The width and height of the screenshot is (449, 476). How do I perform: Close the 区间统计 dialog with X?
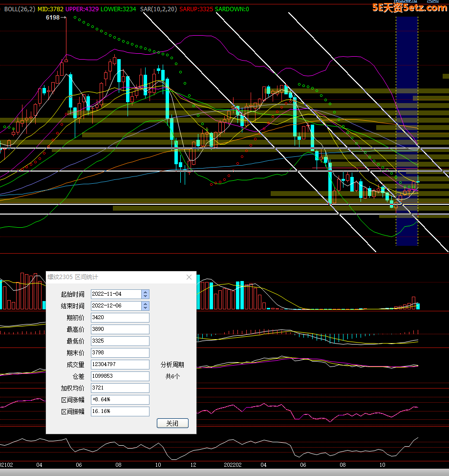click(189, 277)
